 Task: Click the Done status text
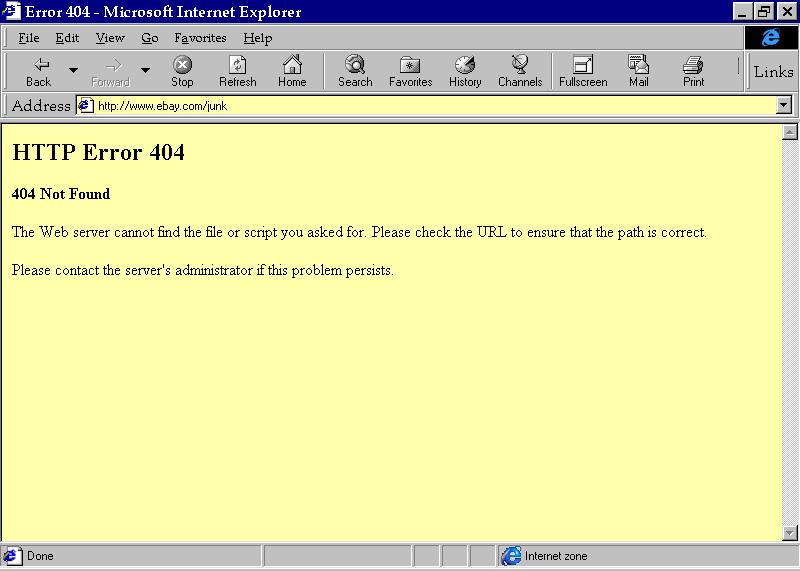40,556
